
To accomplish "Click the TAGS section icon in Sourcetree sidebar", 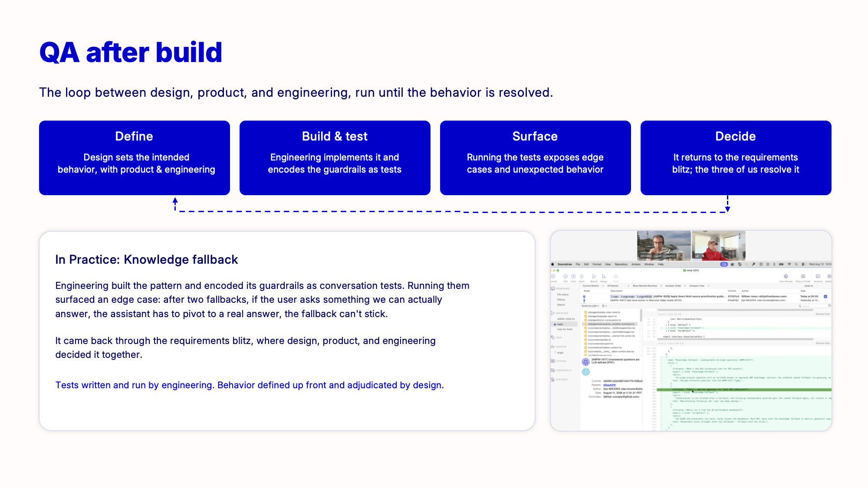I will coord(553,337).
